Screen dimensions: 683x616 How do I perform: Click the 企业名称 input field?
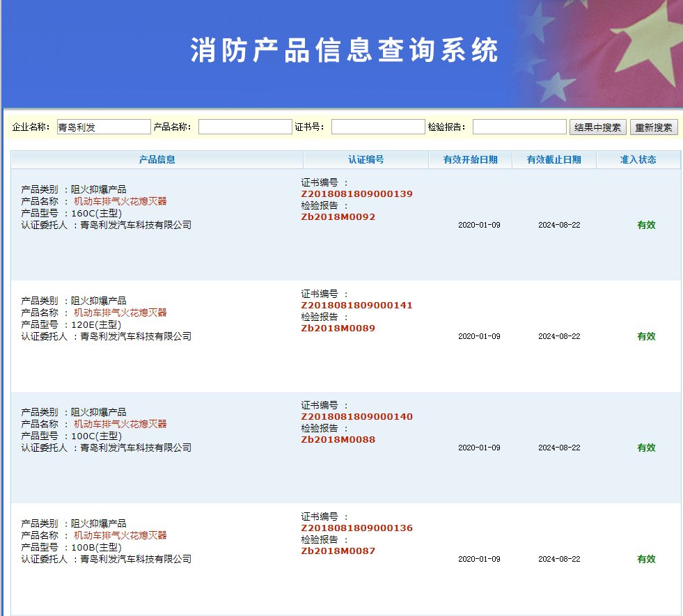103,127
